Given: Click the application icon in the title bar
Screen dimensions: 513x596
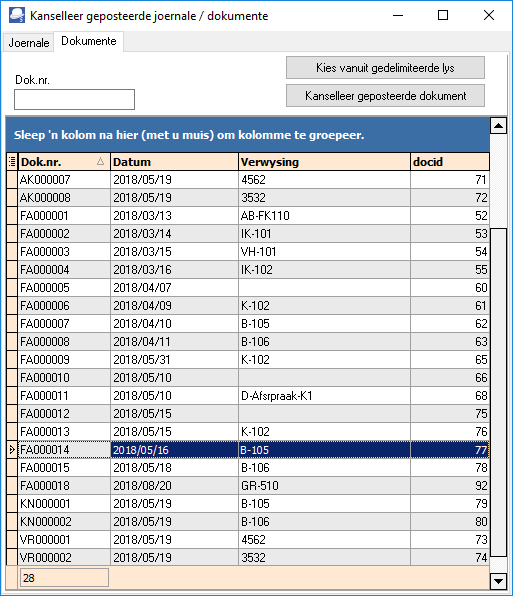Looking at the screenshot, I should [16, 16].
